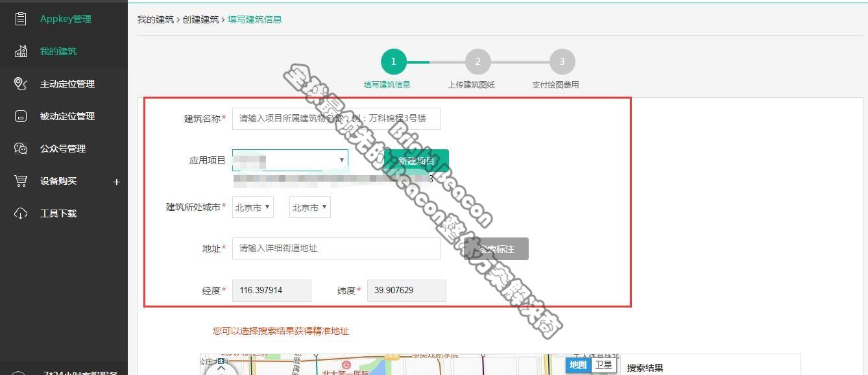Click the 上传建筑图纸 step label
Screen dimensions: 868x375
[x=472, y=84]
